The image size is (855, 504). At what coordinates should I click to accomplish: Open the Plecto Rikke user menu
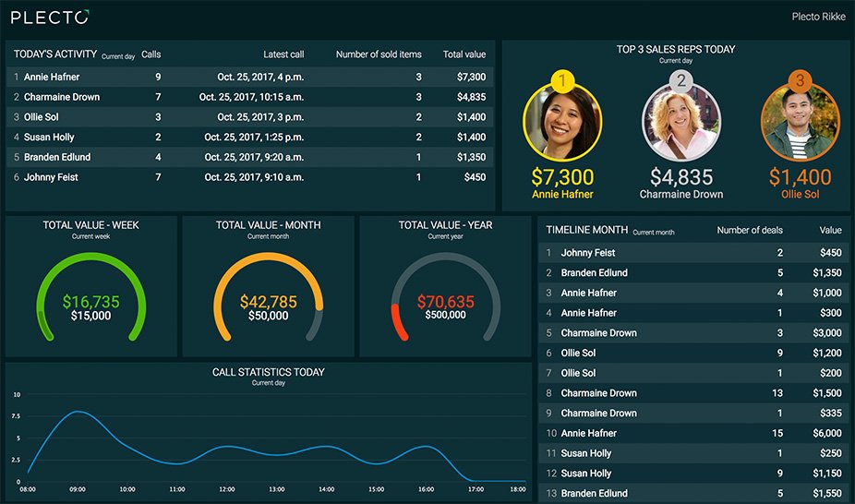(x=818, y=17)
